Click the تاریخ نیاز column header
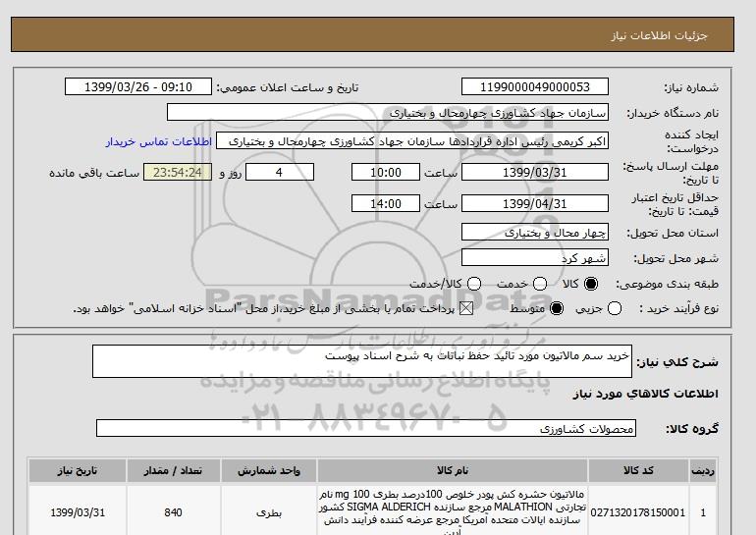The image size is (756, 535). (78, 470)
